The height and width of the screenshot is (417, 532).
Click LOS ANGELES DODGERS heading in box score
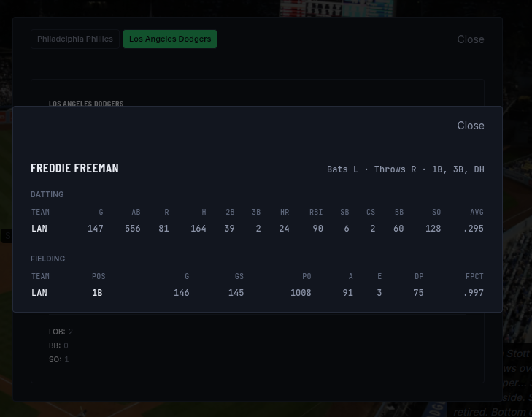click(86, 103)
